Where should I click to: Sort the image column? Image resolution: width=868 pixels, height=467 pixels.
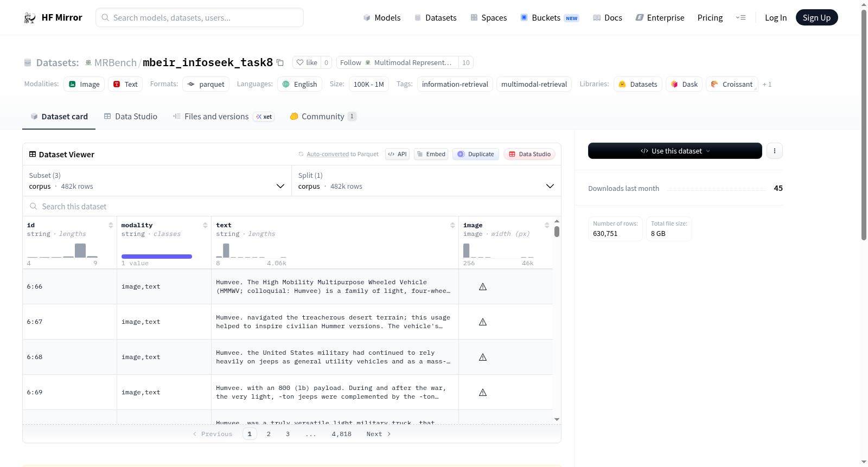point(547,225)
